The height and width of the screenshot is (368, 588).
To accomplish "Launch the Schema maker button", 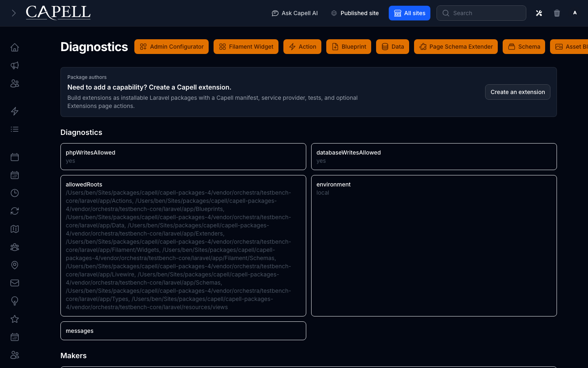I will click(524, 47).
